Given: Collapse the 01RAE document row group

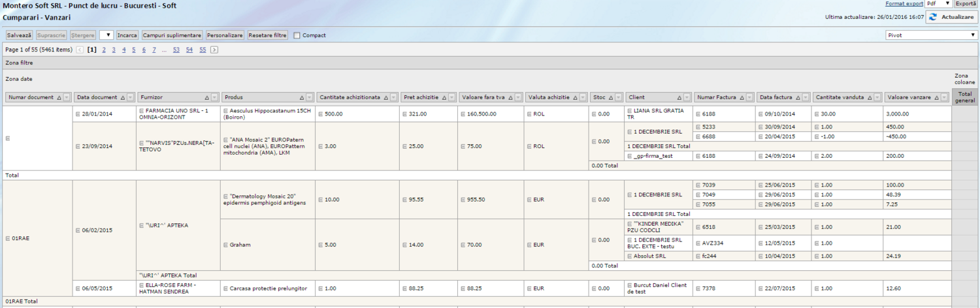Looking at the screenshot, I should [8, 238].
